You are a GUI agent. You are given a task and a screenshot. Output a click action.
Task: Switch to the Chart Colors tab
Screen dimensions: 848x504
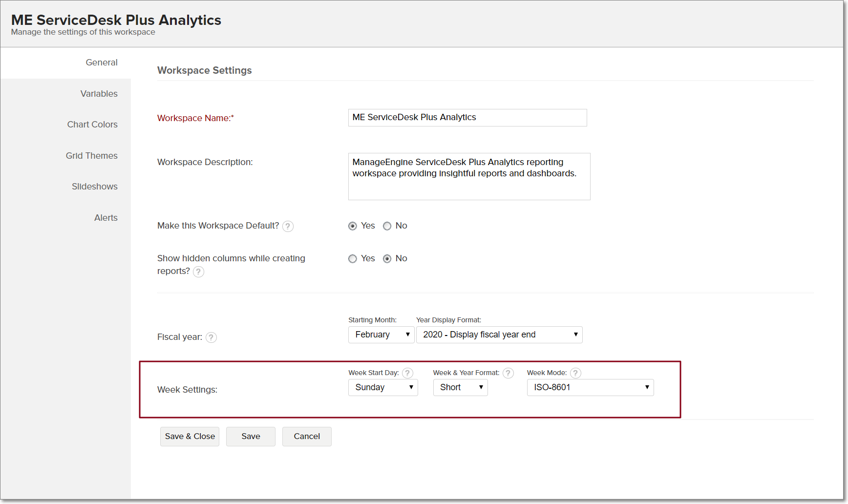click(92, 125)
